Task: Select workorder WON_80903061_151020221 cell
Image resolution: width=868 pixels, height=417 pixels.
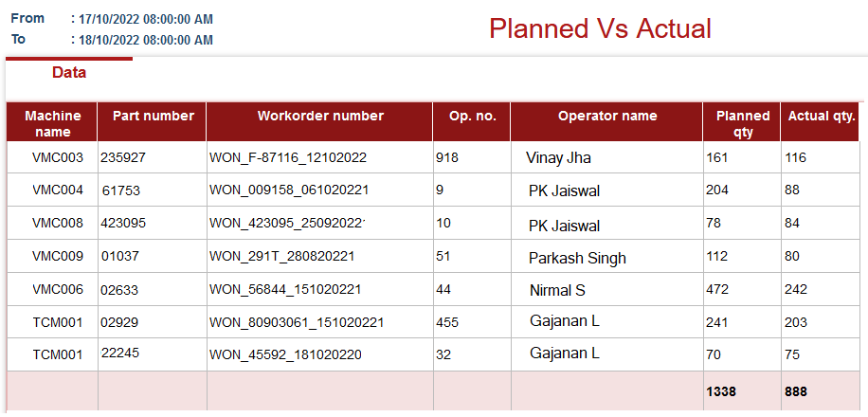Action: (320, 322)
